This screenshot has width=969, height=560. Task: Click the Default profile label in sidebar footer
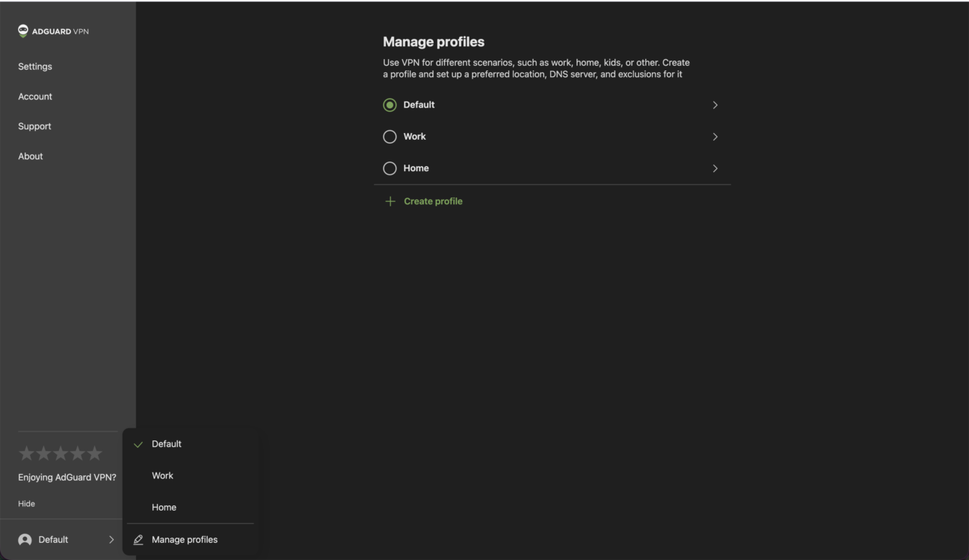[x=53, y=540]
